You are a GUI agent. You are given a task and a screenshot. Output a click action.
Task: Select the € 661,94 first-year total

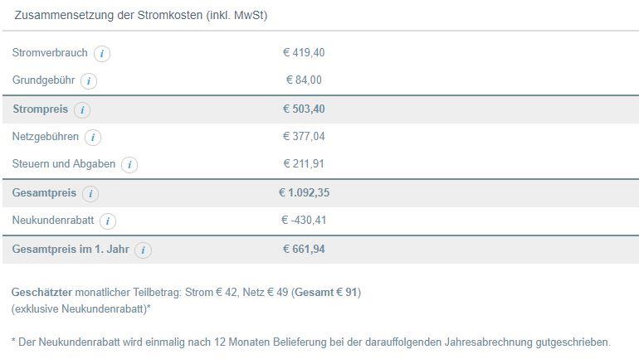point(304,250)
